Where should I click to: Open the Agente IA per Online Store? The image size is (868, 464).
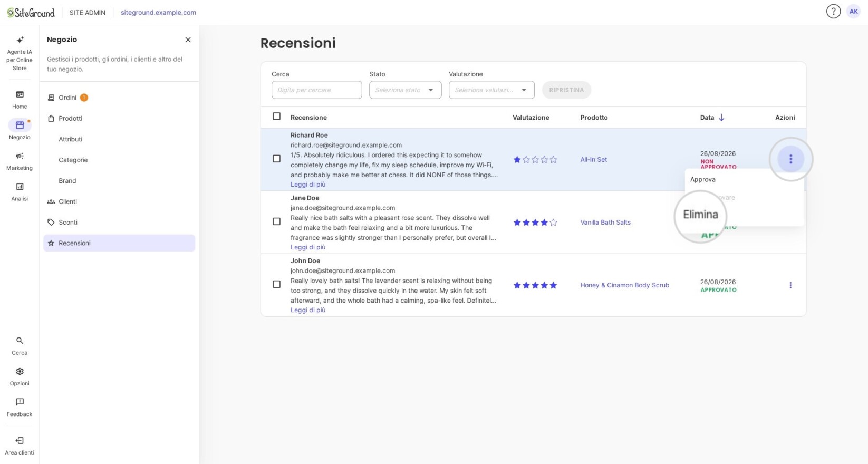point(20,53)
